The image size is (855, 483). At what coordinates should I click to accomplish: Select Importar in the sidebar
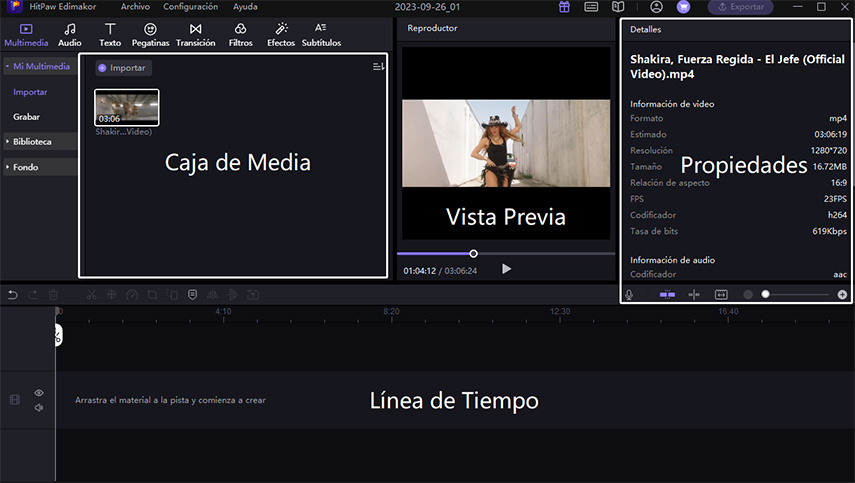(x=30, y=92)
